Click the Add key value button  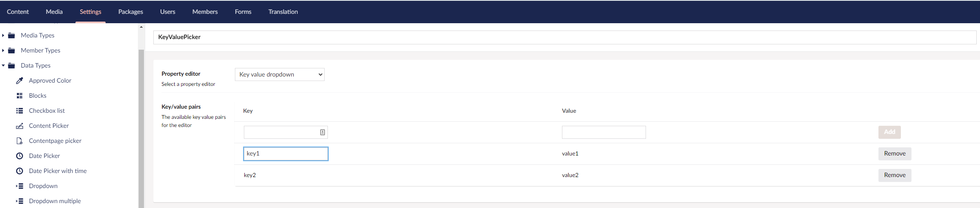pyautogui.click(x=889, y=132)
